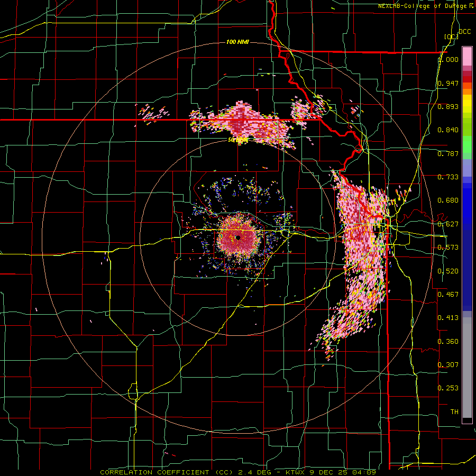Click the 0.733 scale value
476x476 pixels.
[x=448, y=177]
